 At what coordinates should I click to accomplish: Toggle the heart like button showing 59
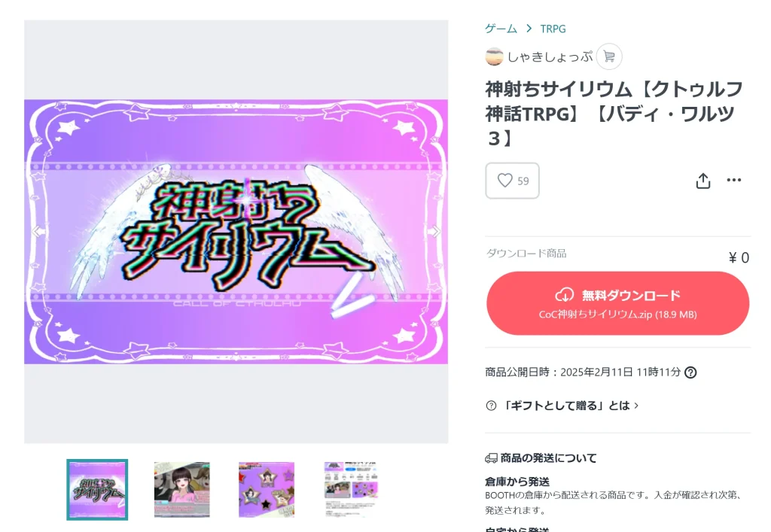(512, 181)
